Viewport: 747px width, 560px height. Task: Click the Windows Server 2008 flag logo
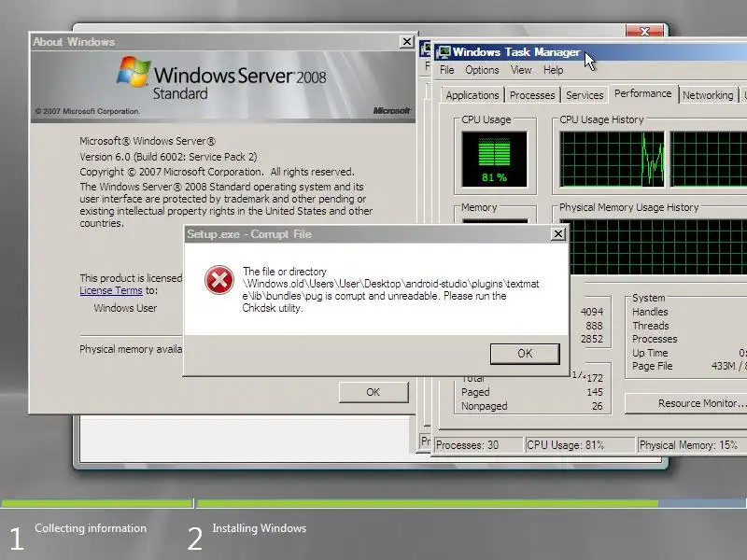133,72
